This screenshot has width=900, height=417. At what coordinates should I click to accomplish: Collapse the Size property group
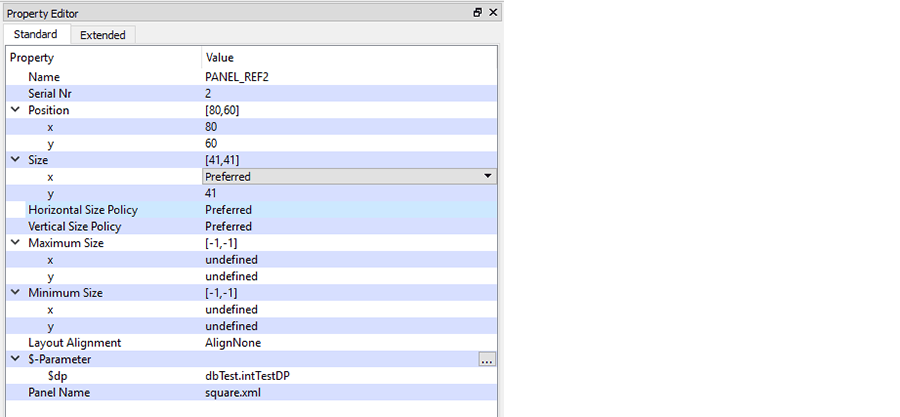tap(15, 160)
